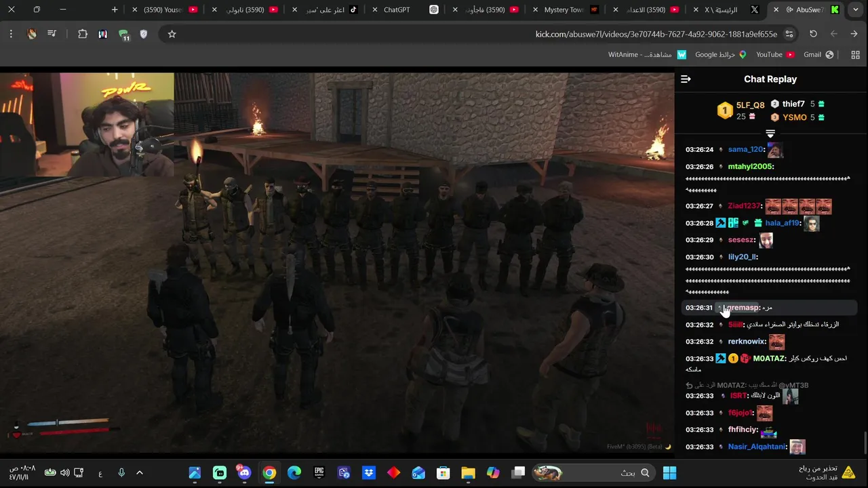The width and height of the screenshot is (868, 488).
Task: Click the shield extension icon
Action: pos(143,34)
